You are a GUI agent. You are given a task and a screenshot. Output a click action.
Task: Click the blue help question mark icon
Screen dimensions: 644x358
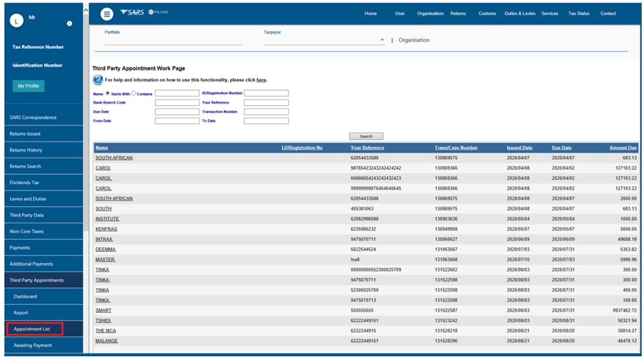98,79
